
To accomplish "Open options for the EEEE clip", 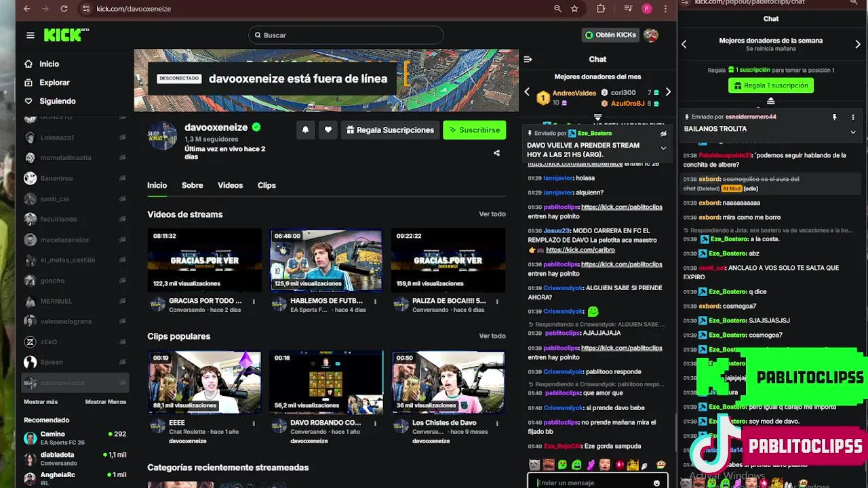I will (x=254, y=424).
